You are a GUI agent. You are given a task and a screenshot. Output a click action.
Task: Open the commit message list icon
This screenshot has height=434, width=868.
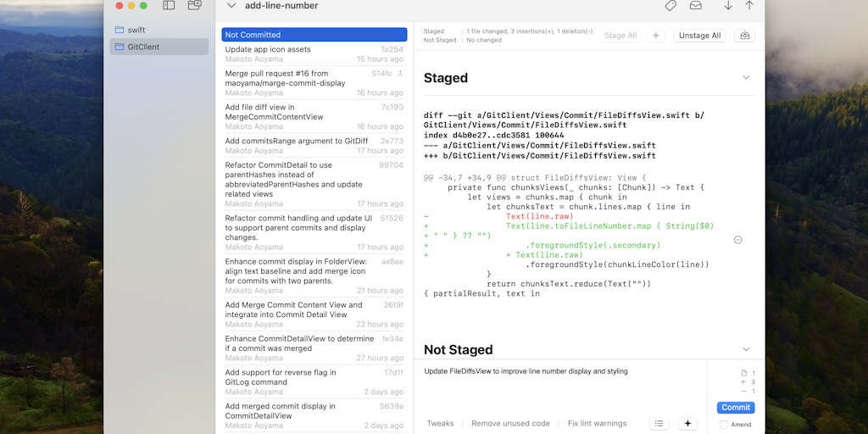tap(659, 423)
